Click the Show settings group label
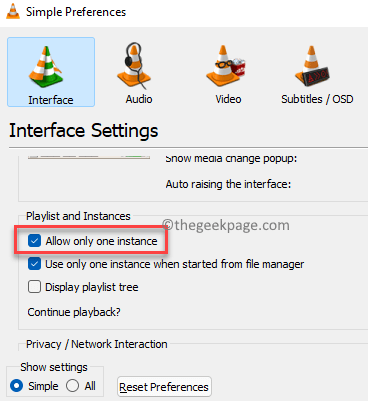This screenshot has height=401, width=368. tap(54, 367)
